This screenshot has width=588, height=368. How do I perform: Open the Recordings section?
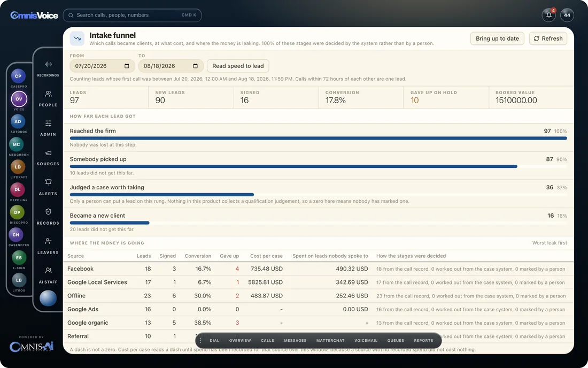(48, 68)
